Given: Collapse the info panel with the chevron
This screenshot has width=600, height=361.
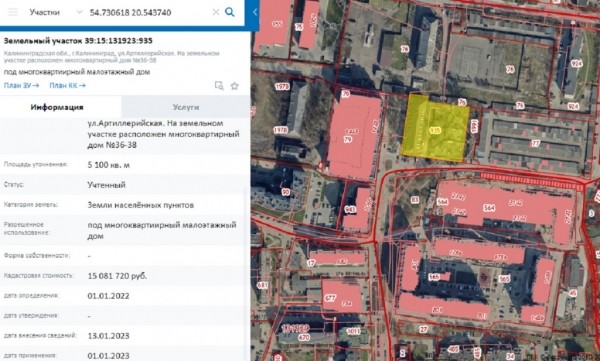Looking at the screenshot, I should point(255,12).
